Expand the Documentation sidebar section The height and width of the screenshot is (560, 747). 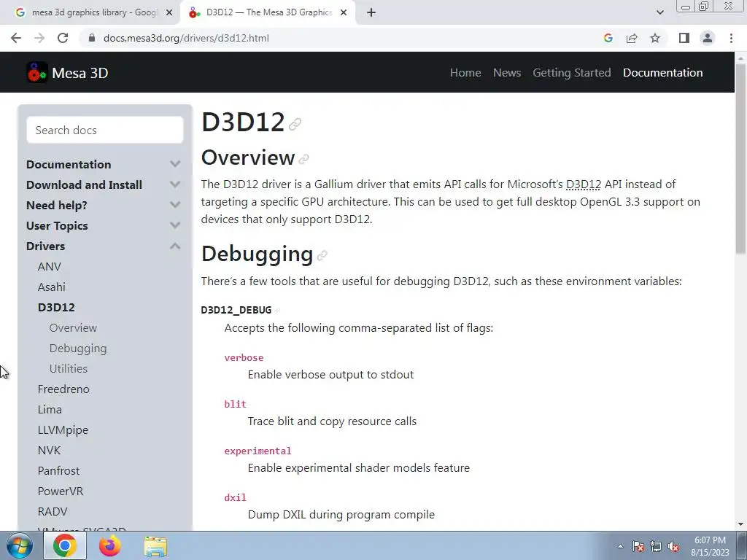coord(175,164)
